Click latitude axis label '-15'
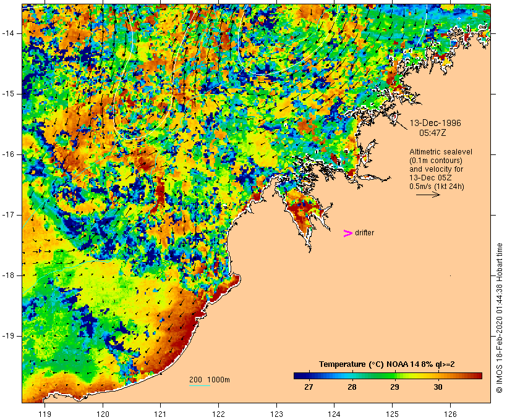This screenshot has width=507, height=420. coord(8,94)
